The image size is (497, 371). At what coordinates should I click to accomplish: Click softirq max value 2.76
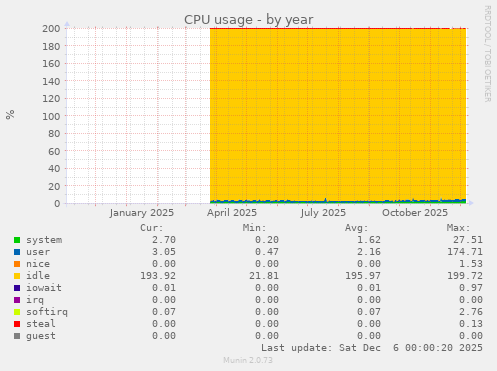471,312
